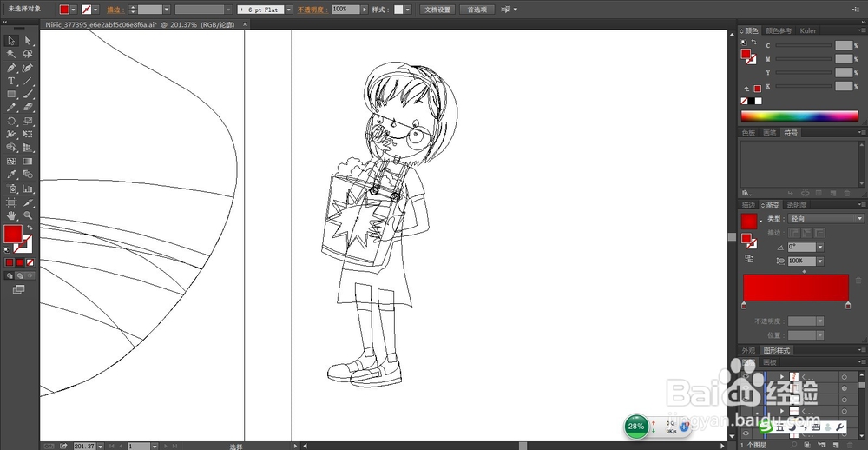Image resolution: width=868 pixels, height=450 pixels.
Task: Set toolbox paint mode to Gradient
Action: (20, 262)
